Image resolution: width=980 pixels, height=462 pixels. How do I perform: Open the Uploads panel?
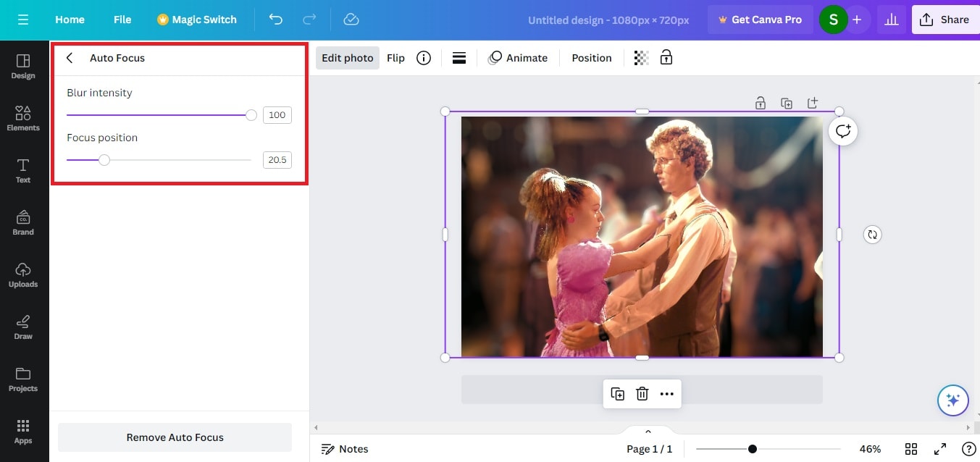coord(23,276)
